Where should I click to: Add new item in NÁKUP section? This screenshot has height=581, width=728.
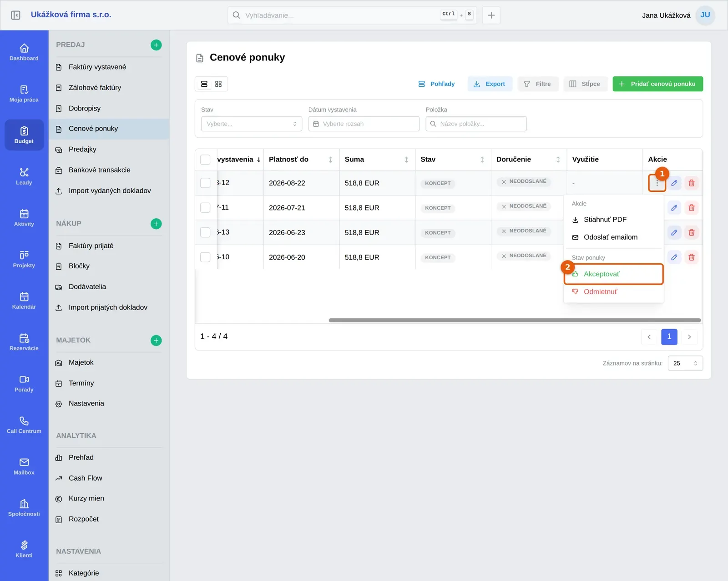156,224
